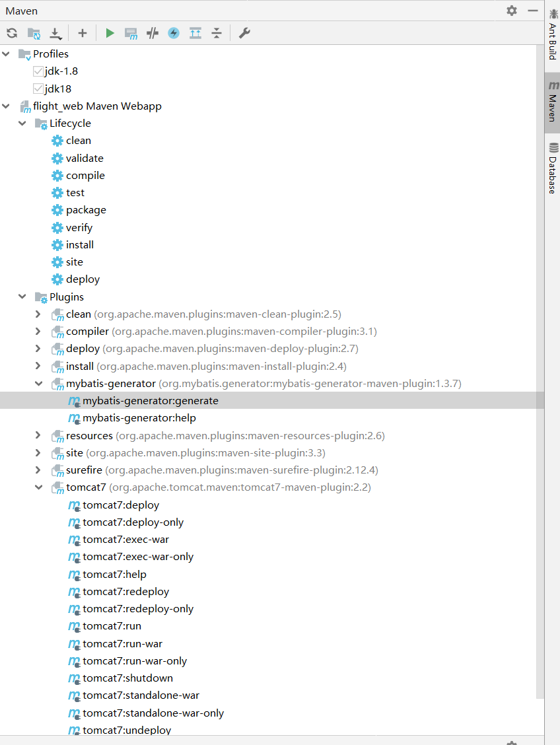Collapse flight_web Maven Webapp node

(x=6, y=106)
